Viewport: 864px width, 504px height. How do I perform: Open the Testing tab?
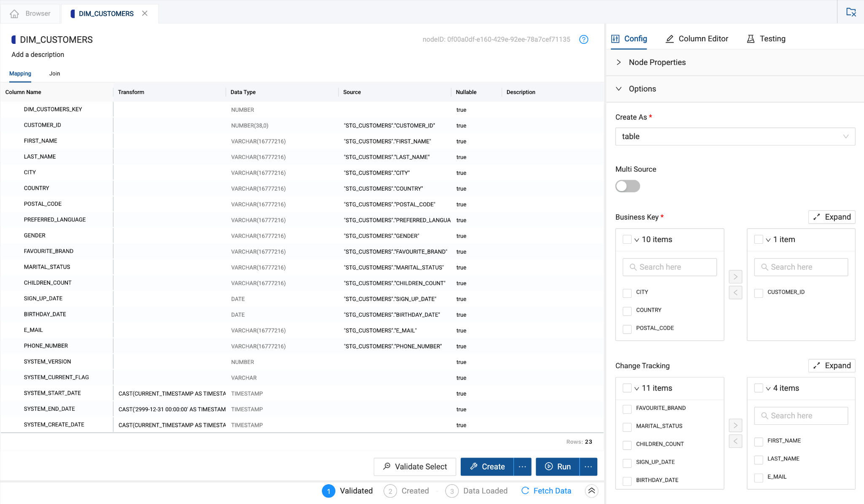[x=766, y=39]
